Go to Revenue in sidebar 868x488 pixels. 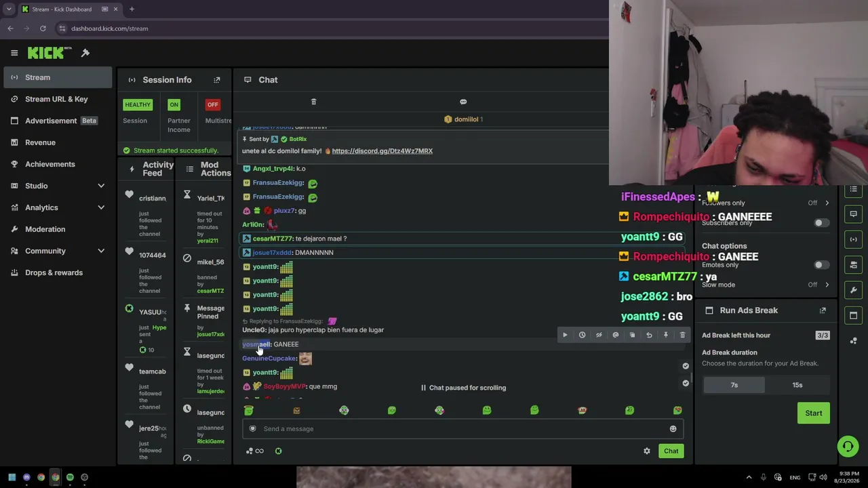pyautogui.click(x=40, y=142)
